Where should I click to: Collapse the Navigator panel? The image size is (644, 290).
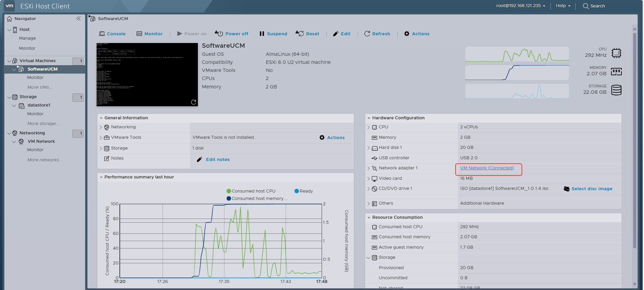[78, 18]
